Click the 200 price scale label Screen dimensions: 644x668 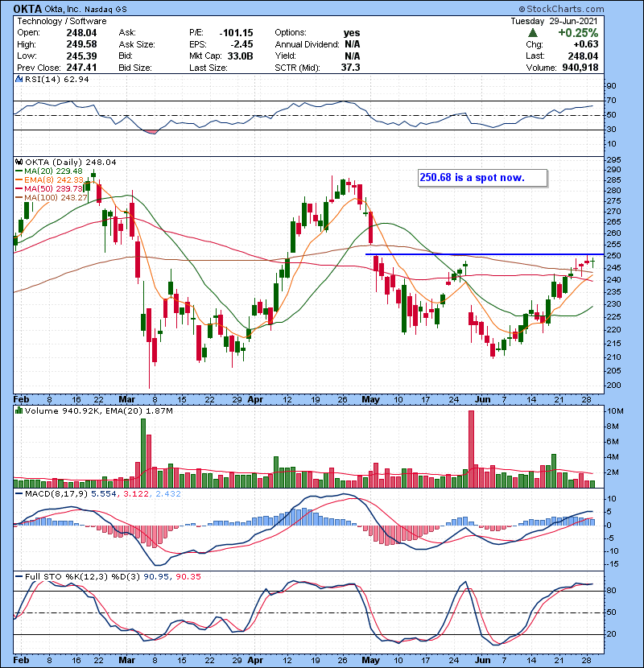point(613,386)
